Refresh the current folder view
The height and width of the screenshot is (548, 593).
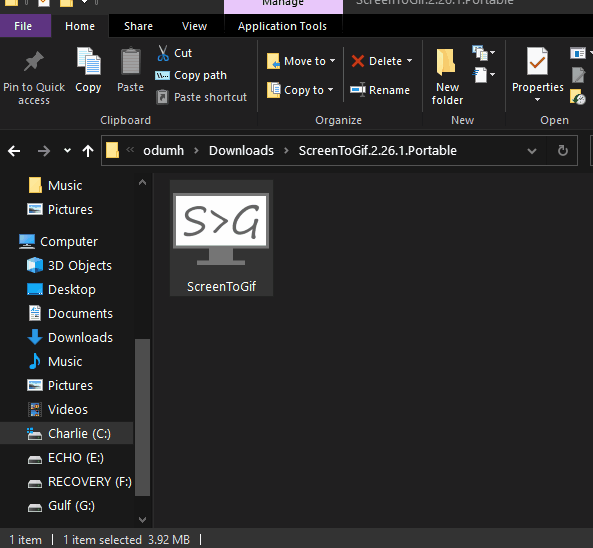point(563,151)
